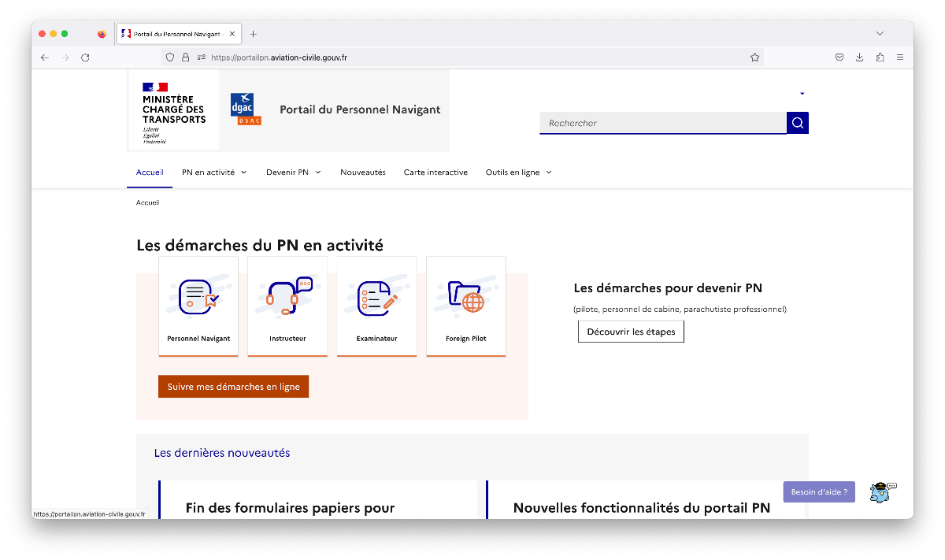The width and height of the screenshot is (945, 560).
Task: Open Firefox downloads panel icon
Action: (859, 57)
